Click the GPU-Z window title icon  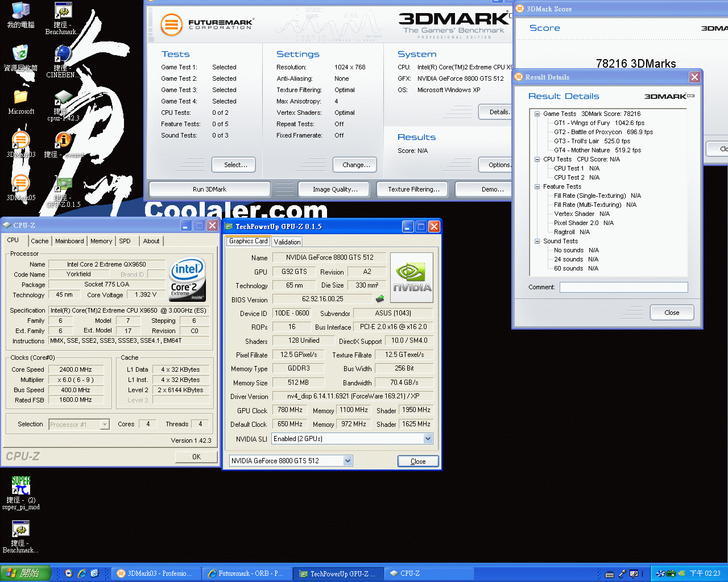[229, 226]
